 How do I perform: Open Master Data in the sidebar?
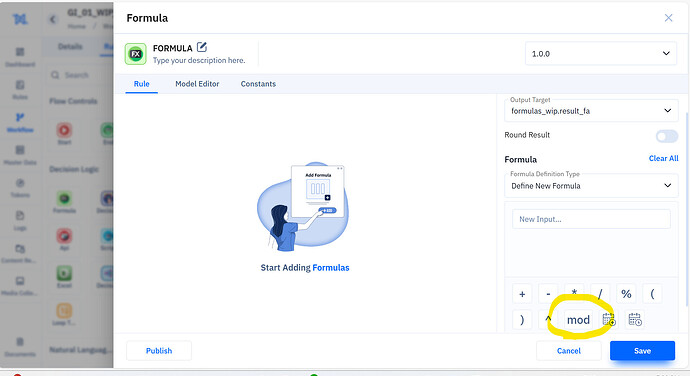click(20, 155)
